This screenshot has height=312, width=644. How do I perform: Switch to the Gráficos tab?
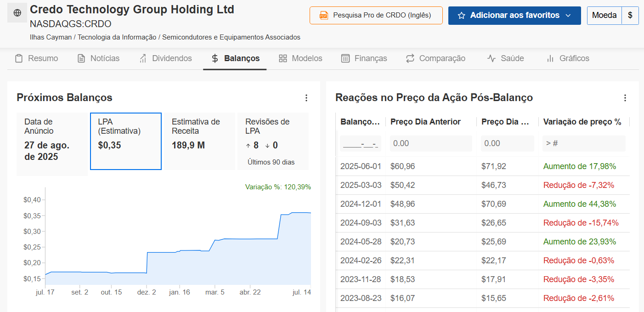(567, 58)
